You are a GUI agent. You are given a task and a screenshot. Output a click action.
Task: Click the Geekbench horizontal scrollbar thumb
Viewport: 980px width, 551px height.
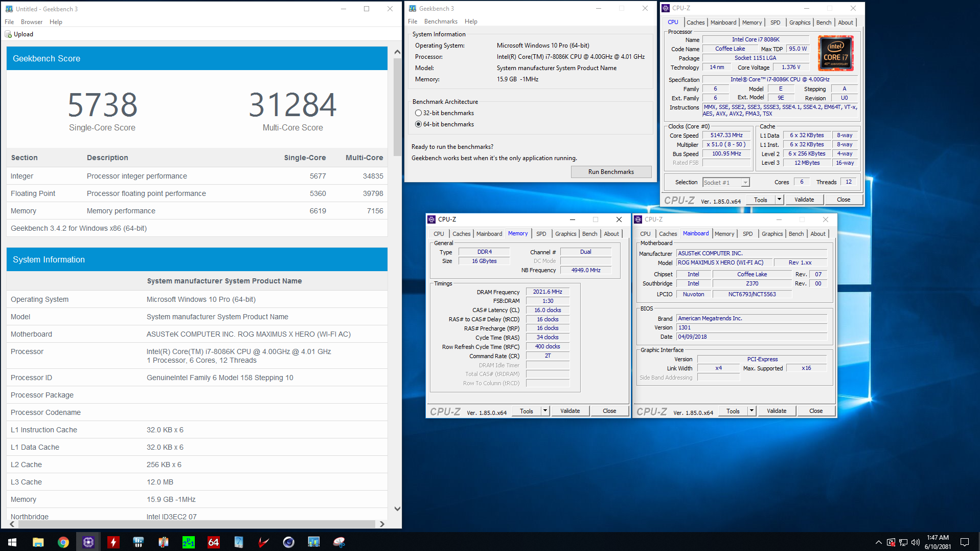tap(196, 524)
